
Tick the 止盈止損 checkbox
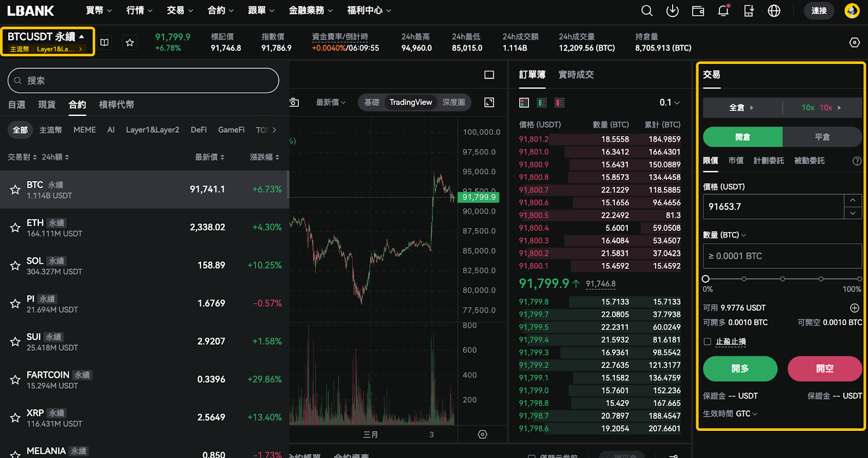[x=707, y=341]
